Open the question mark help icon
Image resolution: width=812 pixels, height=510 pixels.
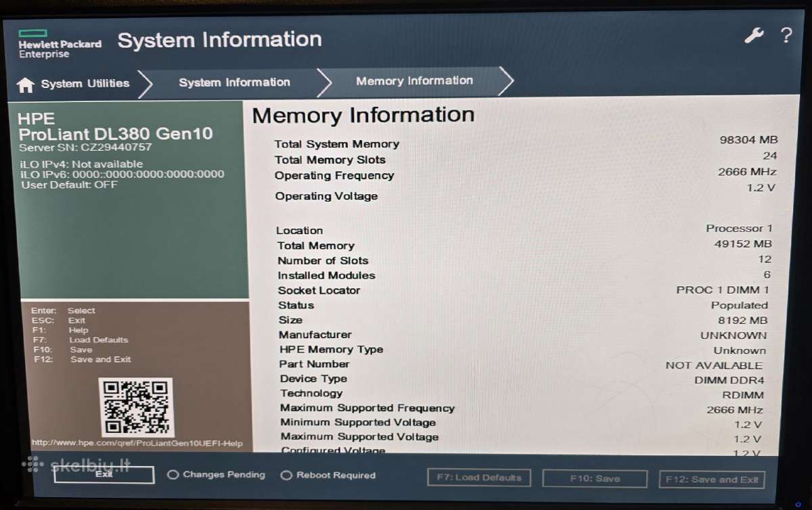[x=786, y=35]
